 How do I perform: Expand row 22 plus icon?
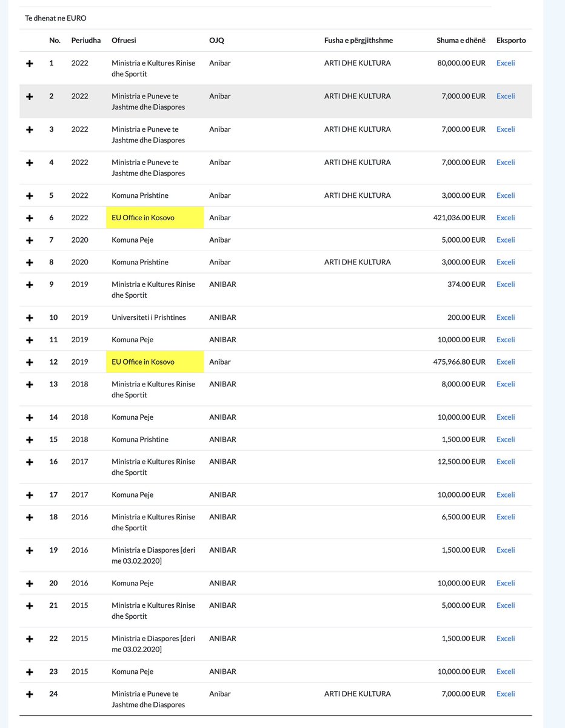(x=30, y=639)
